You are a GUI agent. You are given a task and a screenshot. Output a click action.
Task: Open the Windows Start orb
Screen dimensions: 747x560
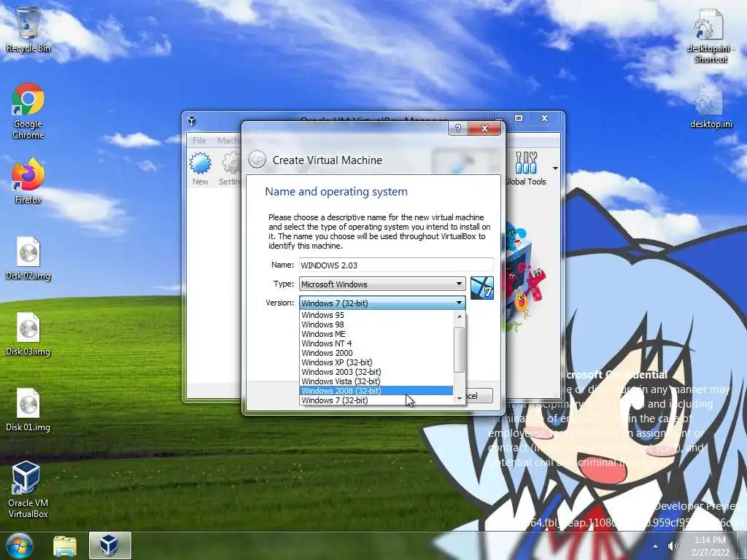[x=20, y=545]
